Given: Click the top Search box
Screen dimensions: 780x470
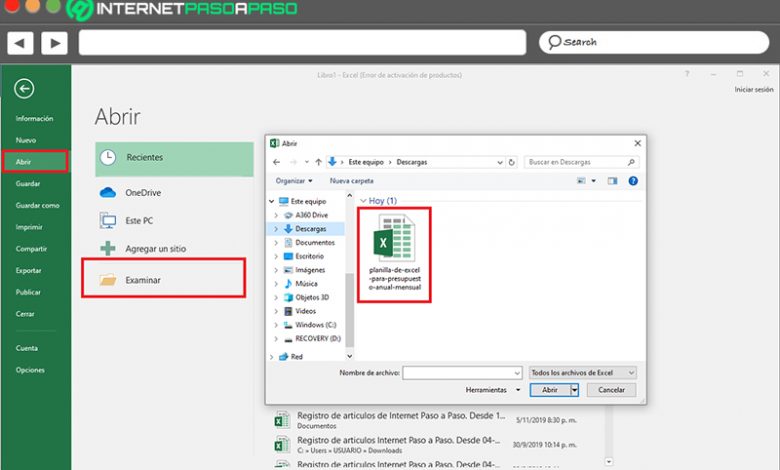Looking at the screenshot, I should pos(654,42).
